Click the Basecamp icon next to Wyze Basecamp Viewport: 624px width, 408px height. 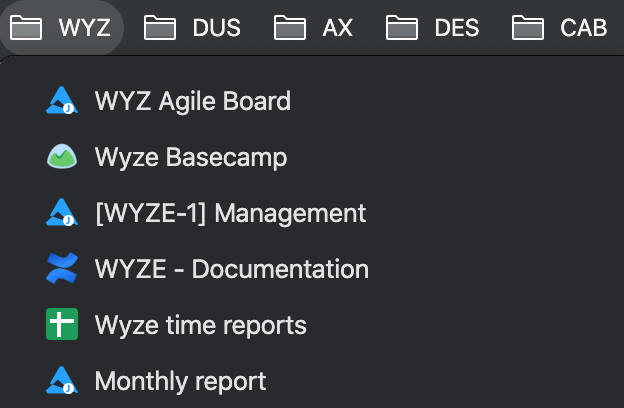pyautogui.click(x=62, y=156)
